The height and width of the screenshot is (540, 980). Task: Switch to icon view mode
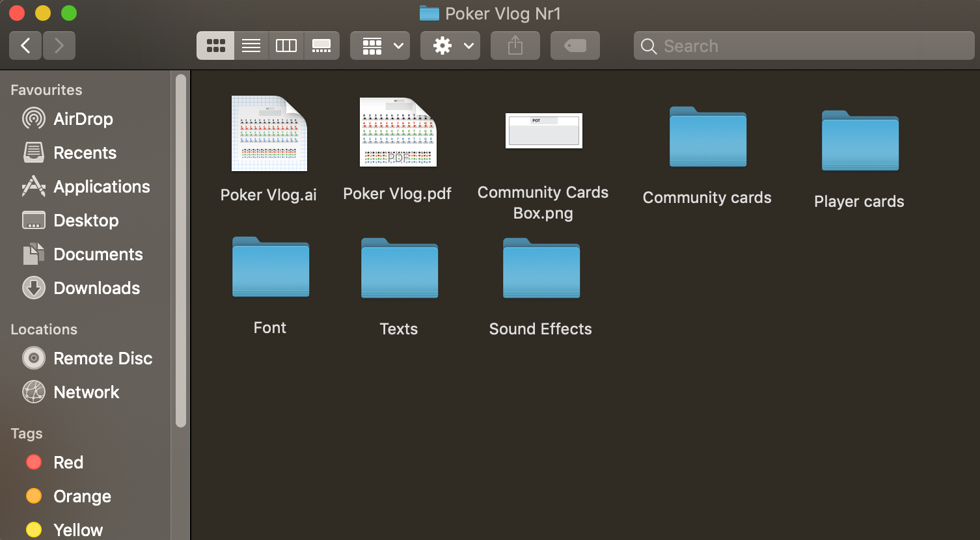(215, 46)
